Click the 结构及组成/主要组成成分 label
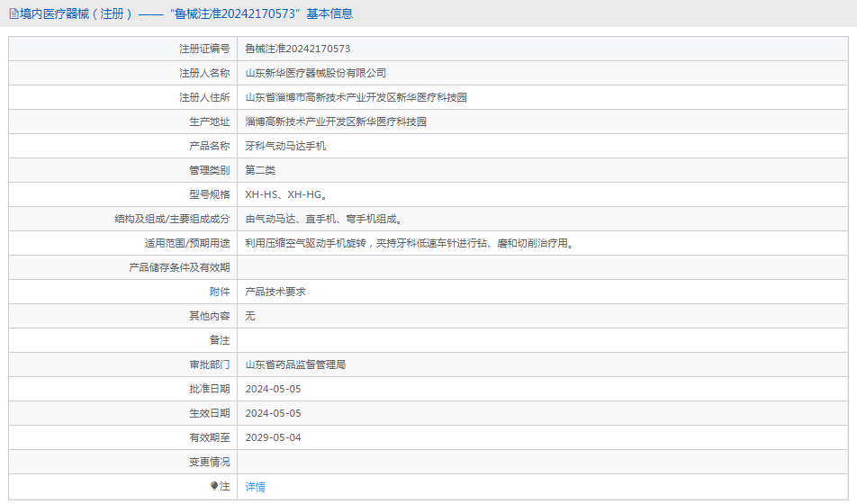Image resolution: width=857 pixels, height=504 pixels. tap(172, 219)
